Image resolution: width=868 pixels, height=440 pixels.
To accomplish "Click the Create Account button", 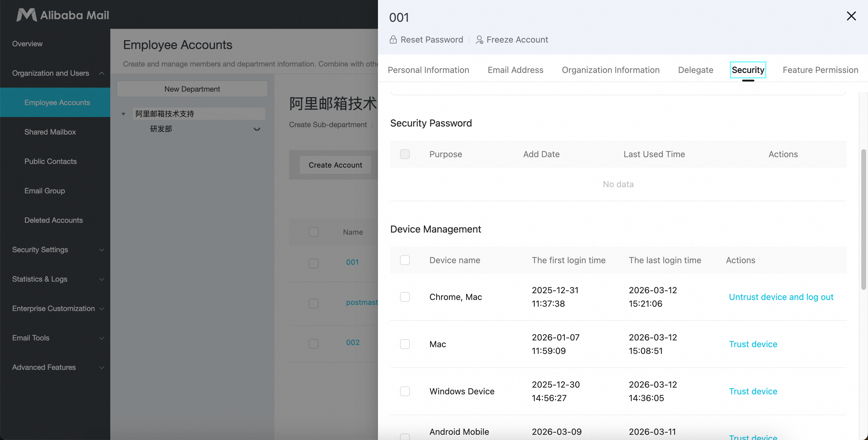I will coord(335,165).
